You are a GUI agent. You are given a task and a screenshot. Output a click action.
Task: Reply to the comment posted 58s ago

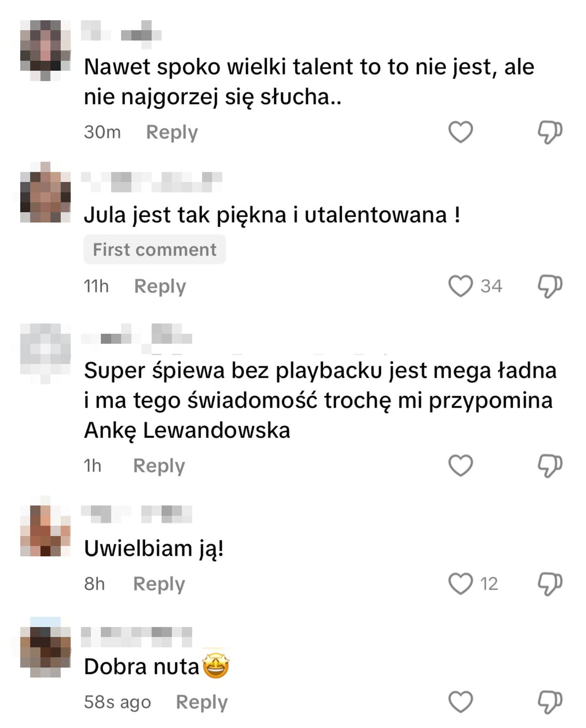point(202,703)
